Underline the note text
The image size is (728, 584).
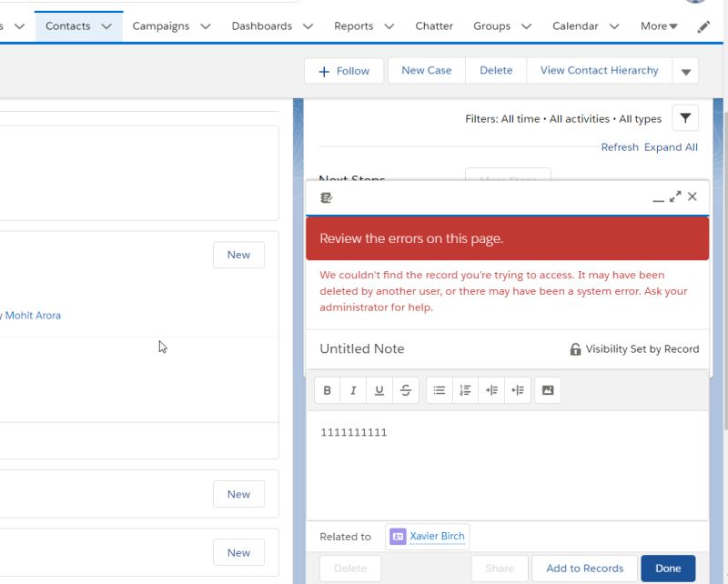click(379, 390)
